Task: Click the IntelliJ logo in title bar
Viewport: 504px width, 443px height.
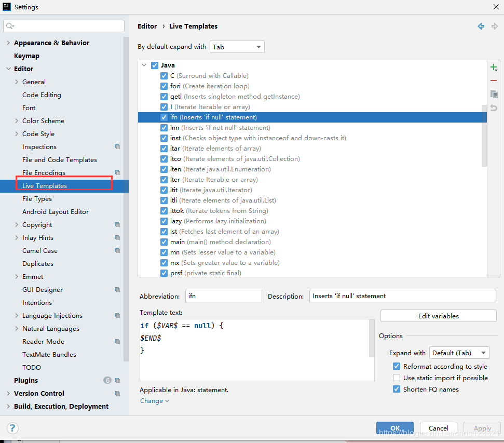Action: [x=6, y=7]
